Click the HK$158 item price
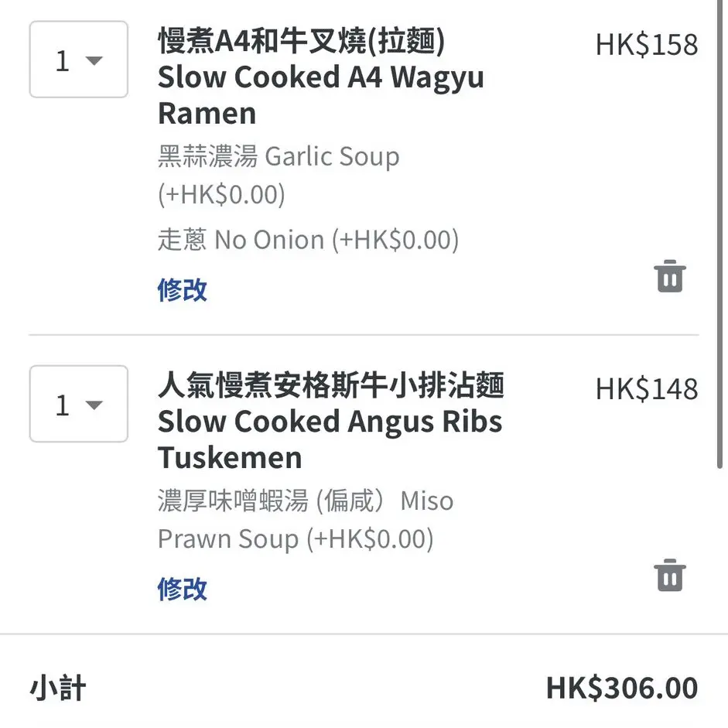 (x=646, y=45)
